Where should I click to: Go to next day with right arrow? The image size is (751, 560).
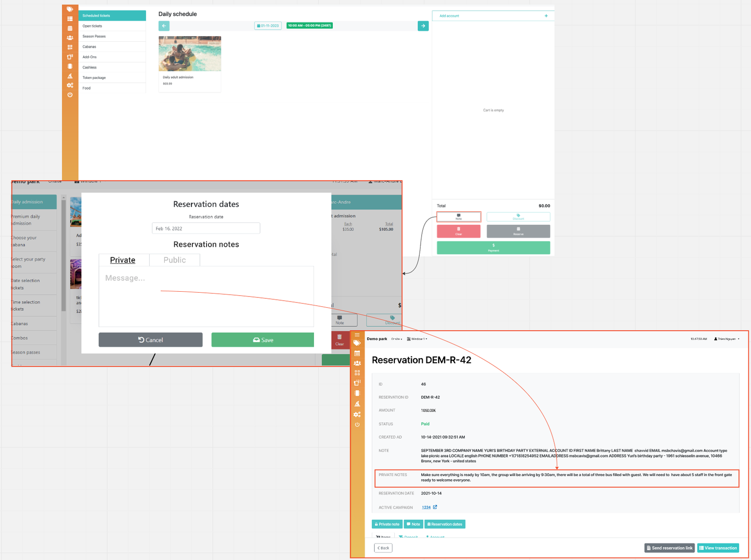pyautogui.click(x=423, y=26)
